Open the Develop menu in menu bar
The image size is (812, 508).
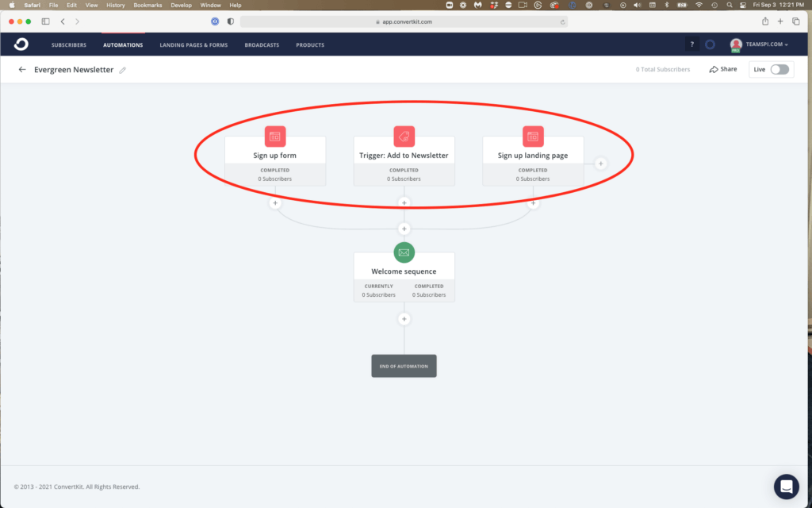pyautogui.click(x=182, y=6)
